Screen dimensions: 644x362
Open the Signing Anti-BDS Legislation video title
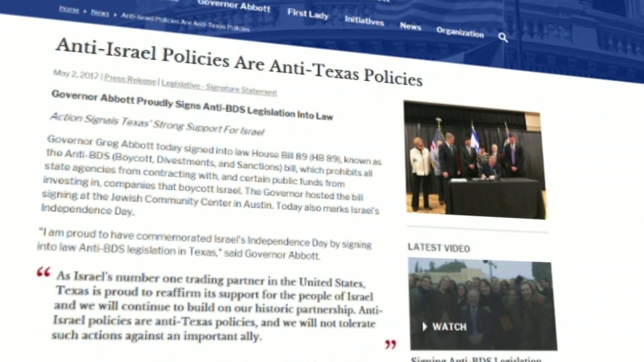tap(476, 359)
